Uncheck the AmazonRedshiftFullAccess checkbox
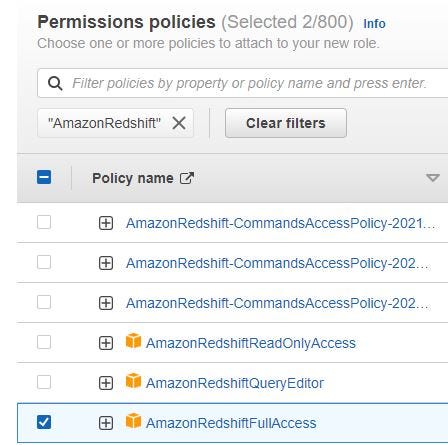448x445 pixels. (44, 422)
